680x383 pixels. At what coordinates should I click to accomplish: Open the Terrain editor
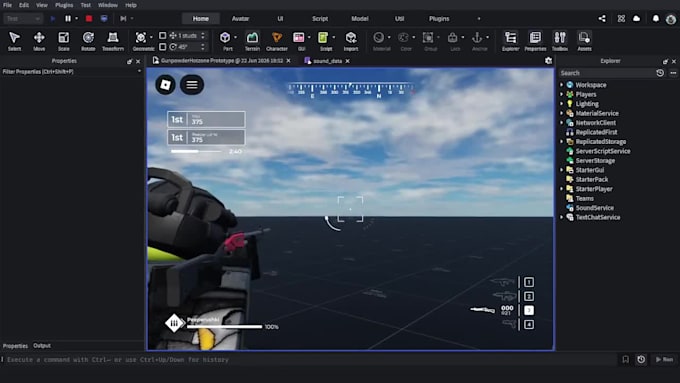[x=252, y=41]
